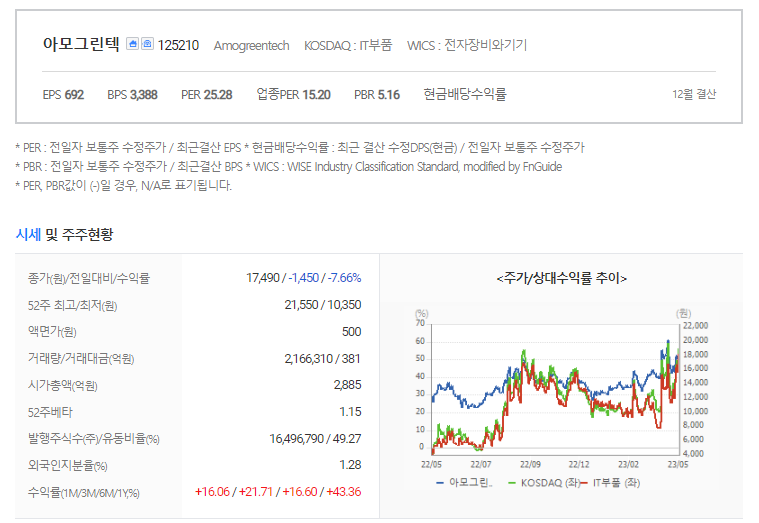The width and height of the screenshot is (759, 523).
Task: Click the 12월 결산 text
Action: pos(694,94)
